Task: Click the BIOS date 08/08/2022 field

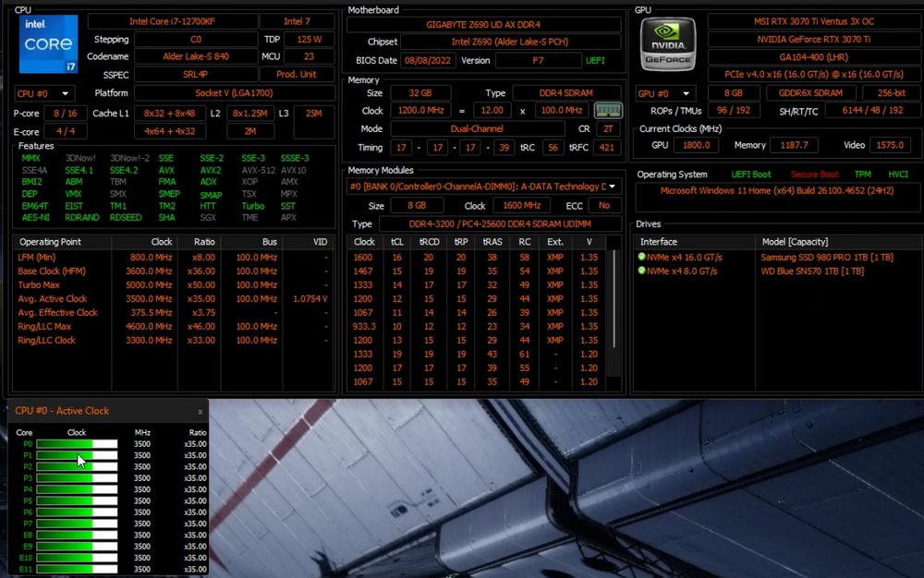Action: pos(427,61)
